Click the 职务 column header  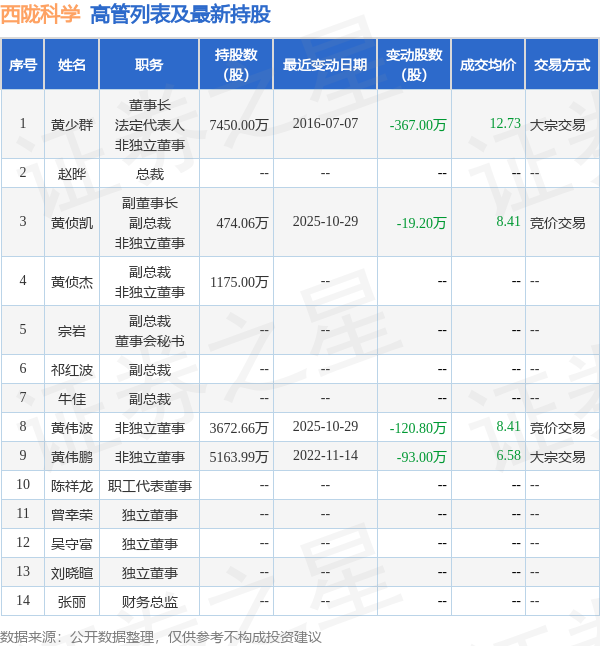pyautogui.click(x=149, y=64)
